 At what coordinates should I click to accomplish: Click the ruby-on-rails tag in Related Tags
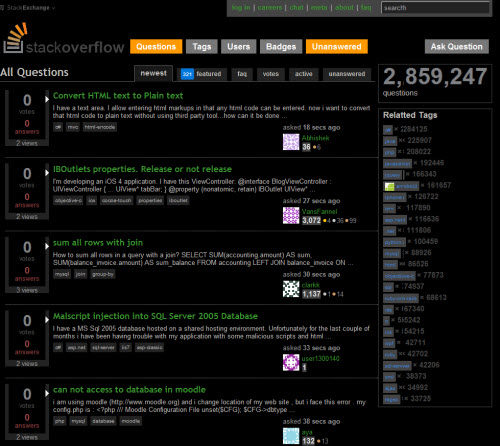coord(400,298)
